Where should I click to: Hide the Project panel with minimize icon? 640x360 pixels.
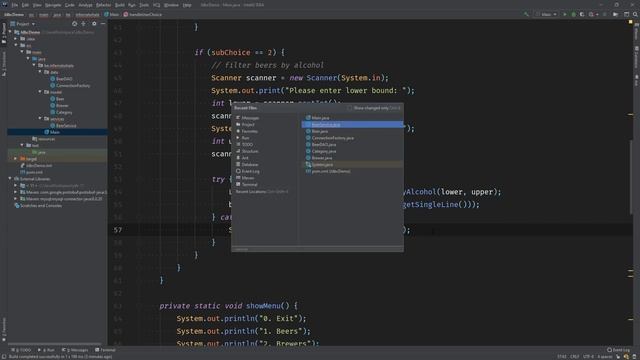click(103, 24)
